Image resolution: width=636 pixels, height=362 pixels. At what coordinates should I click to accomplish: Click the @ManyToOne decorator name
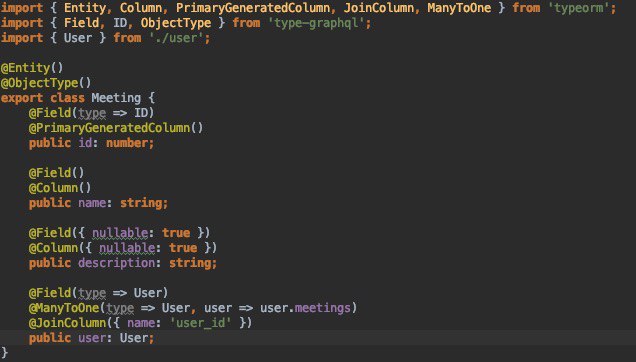coord(64,308)
